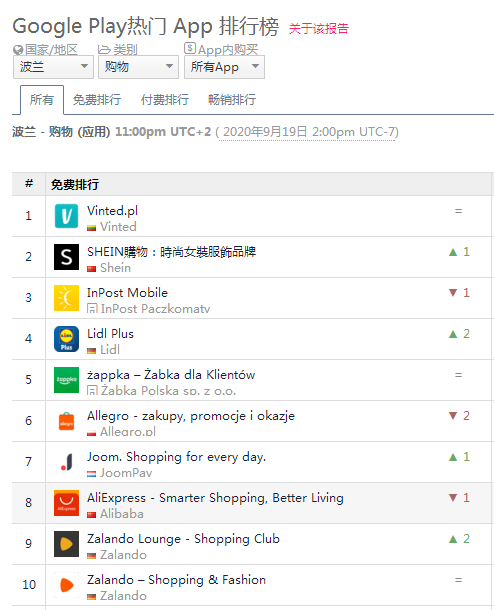494x610 pixels.
Task: Select the InPost Mobile yellow icon
Action: (x=66, y=298)
